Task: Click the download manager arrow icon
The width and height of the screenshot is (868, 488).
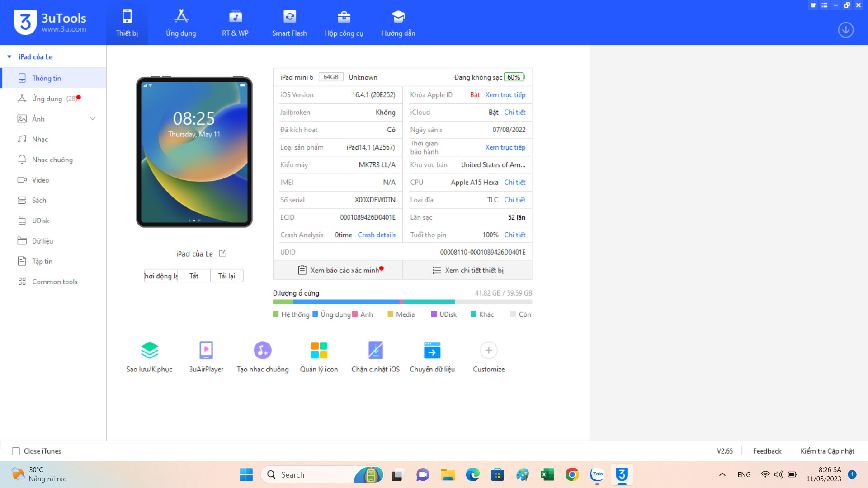Action: point(846,30)
